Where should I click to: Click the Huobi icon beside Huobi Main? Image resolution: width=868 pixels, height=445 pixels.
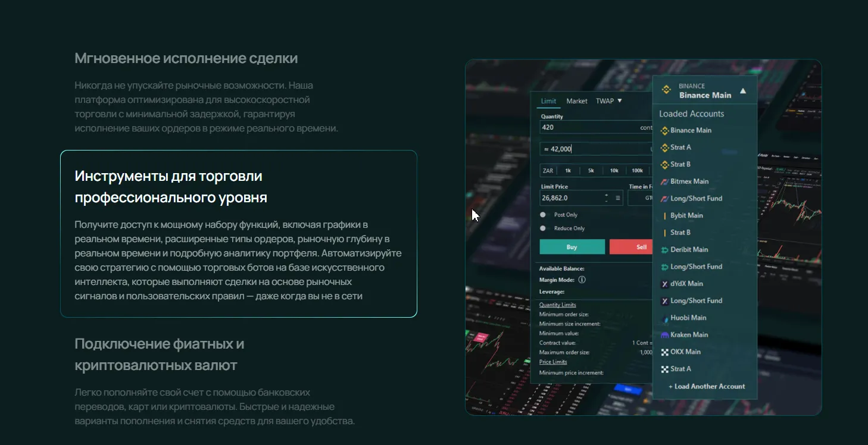(665, 318)
